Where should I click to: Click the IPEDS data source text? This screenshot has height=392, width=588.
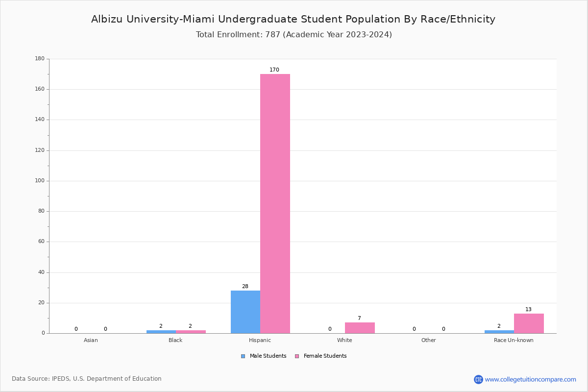87,379
